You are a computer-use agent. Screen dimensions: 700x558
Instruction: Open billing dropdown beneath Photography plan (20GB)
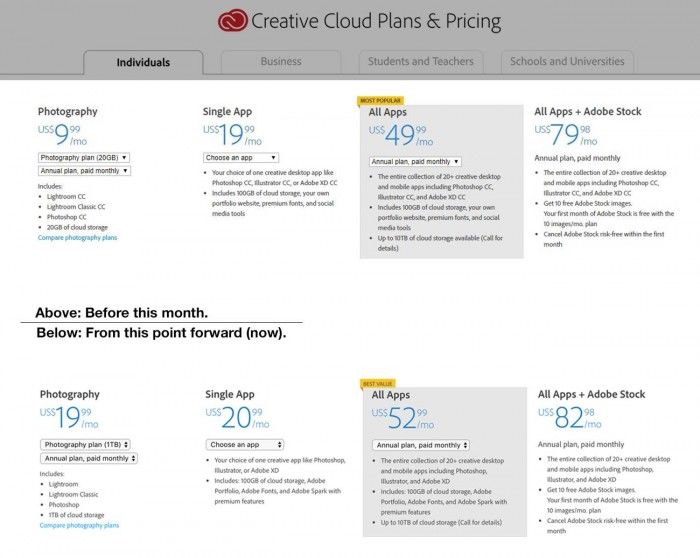(85, 171)
